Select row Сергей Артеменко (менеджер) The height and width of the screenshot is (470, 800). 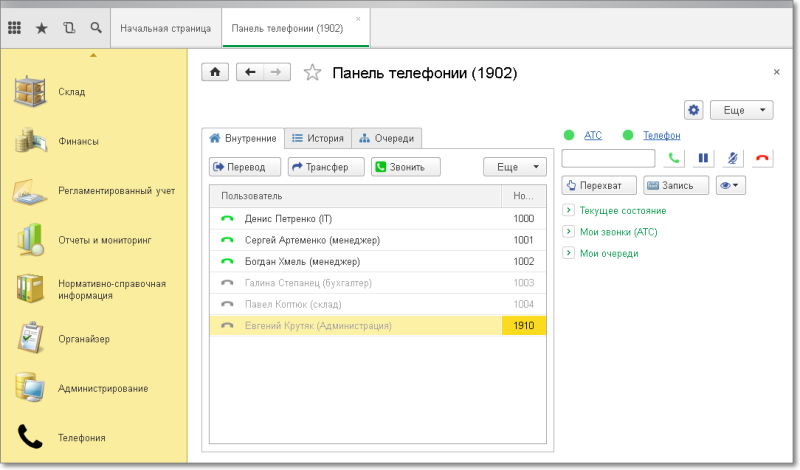click(x=378, y=240)
